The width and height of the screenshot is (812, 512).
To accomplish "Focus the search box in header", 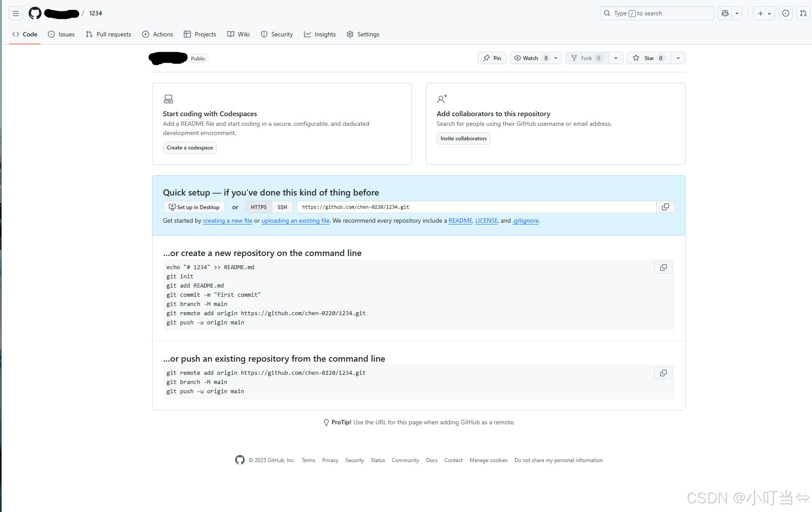I will coord(657,13).
